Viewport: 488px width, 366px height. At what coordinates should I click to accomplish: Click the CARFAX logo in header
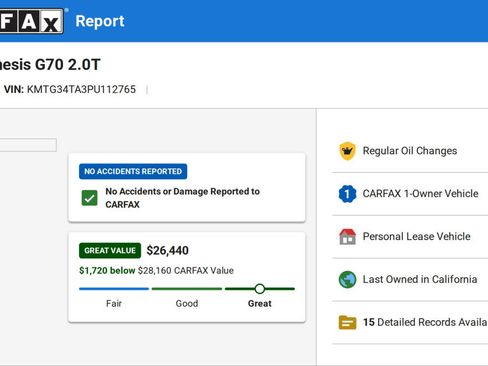(32, 21)
